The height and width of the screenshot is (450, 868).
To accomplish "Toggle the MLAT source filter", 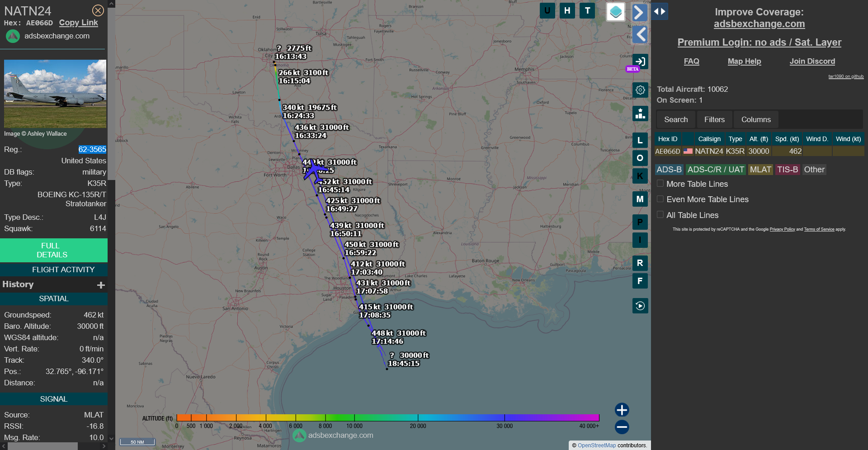I will tap(760, 170).
